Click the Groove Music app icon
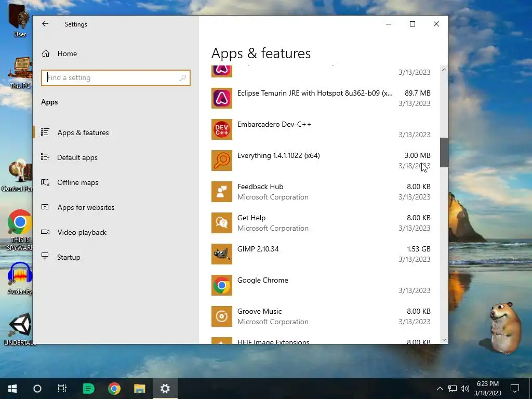The image size is (532, 399). tap(221, 316)
